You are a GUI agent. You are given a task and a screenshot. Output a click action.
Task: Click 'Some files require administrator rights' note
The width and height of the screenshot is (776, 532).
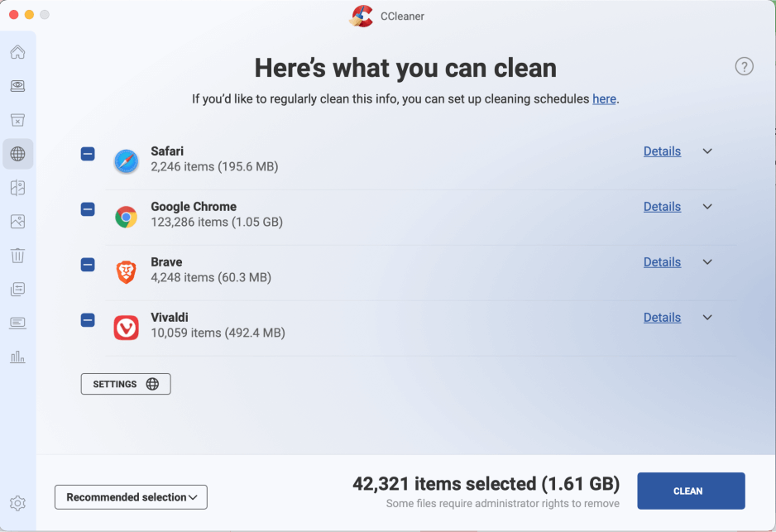[x=503, y=504]
